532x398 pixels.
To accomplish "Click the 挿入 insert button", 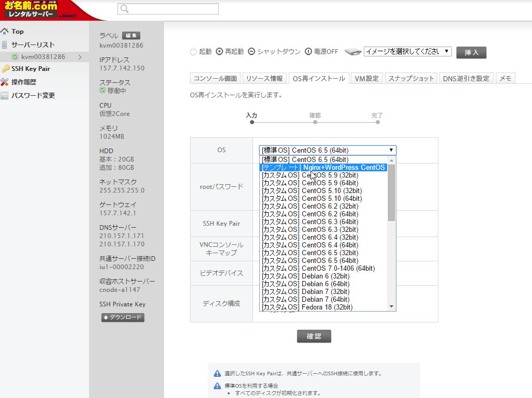I will point(471,52).
